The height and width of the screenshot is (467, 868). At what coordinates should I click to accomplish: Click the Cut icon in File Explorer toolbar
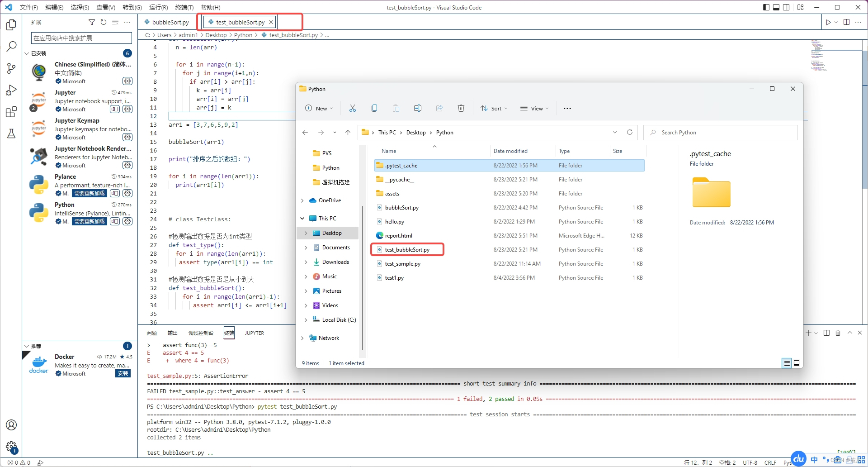click(353, 108)
